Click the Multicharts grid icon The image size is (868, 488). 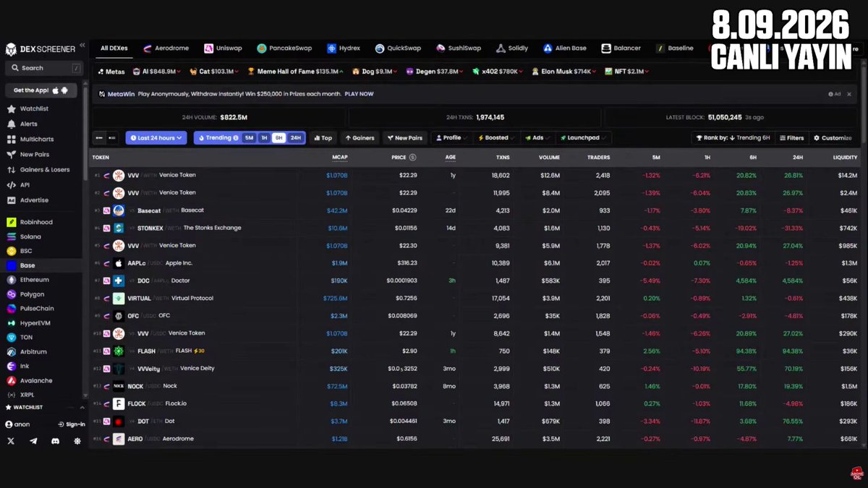11,139
